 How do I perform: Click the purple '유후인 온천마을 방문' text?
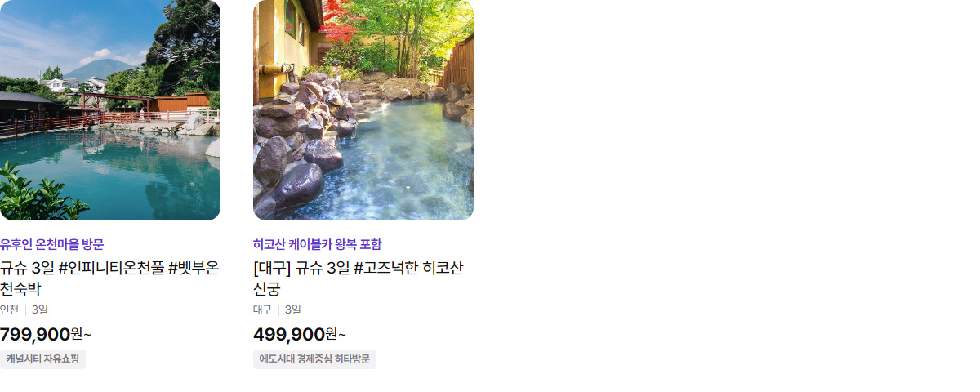point(52,244)
